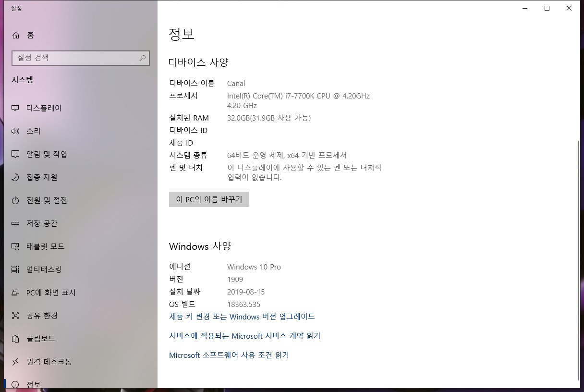Go to 소리 settings page

click(x=81, y=131)
